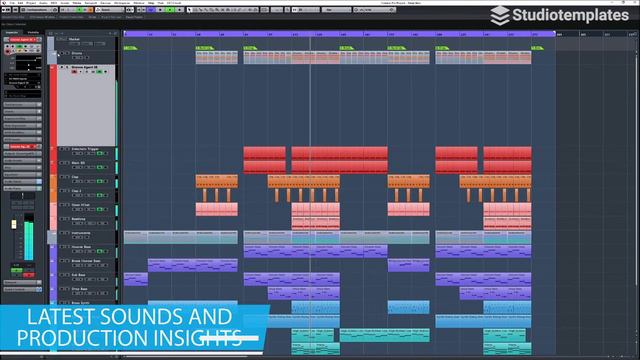Viewport: 640px width, 360px height.
Task: Select the Sub Bass track name
Action: coord(78,275)
